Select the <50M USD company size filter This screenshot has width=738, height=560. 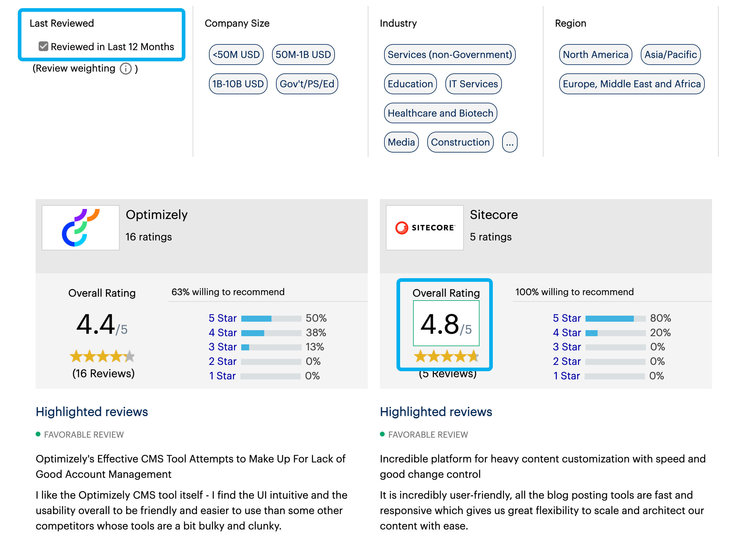pos(236,54)
